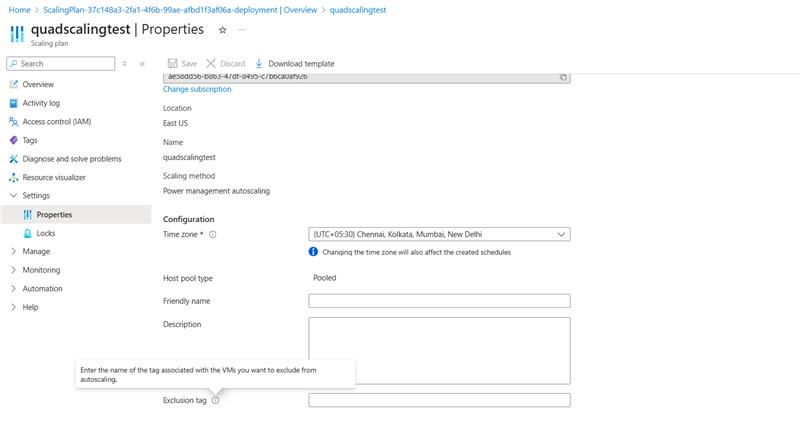Click the magnifier icon in Search box
The width and height of the screenshot is (800, 426).
14,64
